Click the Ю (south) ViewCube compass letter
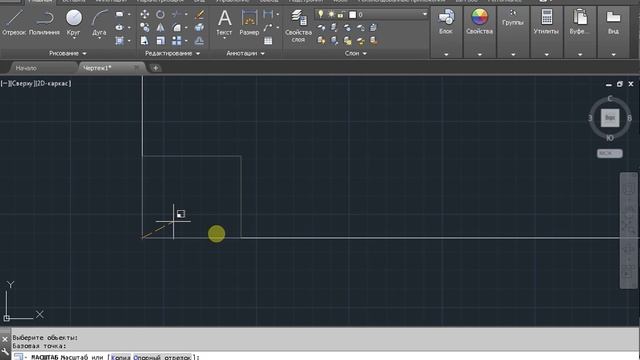Image resolution: width=640 pixels, height=360 pixels. click(x=610, y=138)
